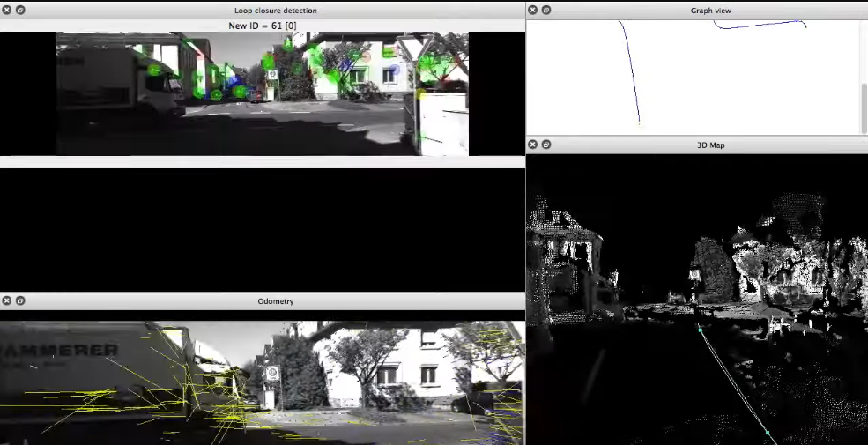This screenshot has height=445, width=868.
Task: Click the New ID = 61 label
Action: [261, 25]
